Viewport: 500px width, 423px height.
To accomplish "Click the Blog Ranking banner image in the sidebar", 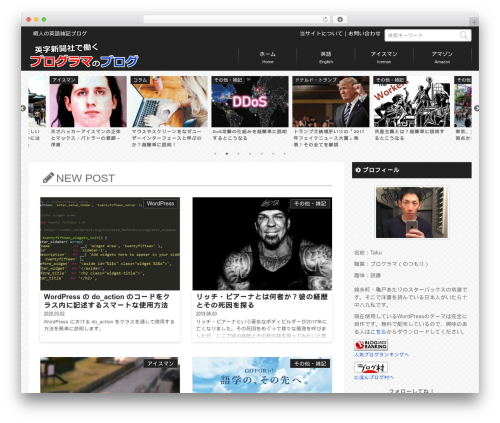I will coord(371,345).
